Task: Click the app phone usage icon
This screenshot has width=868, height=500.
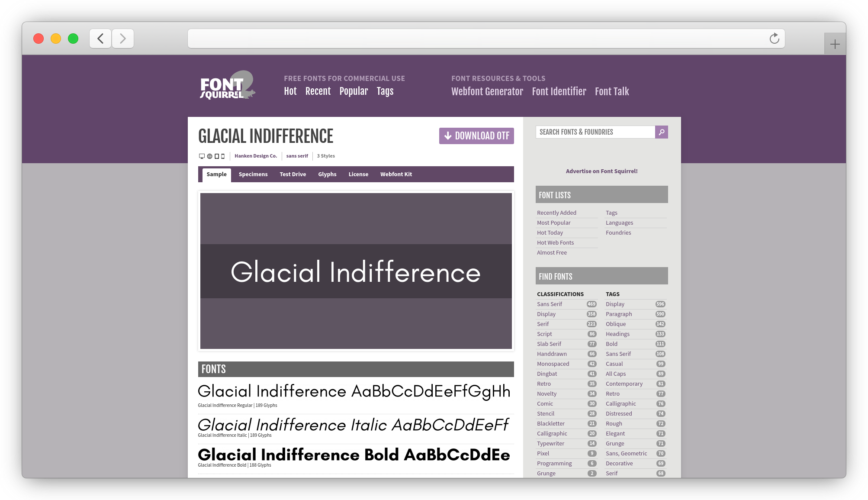Action: [x=223, y=156]
